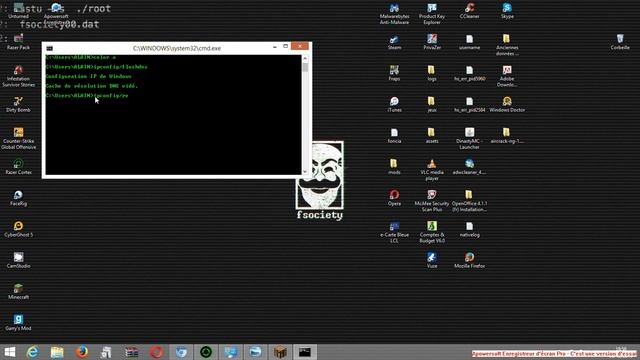Click the cmd window vertical scrollbar thumb
Viewport: 640px width, 360px height.
click(x=305, y=67)
